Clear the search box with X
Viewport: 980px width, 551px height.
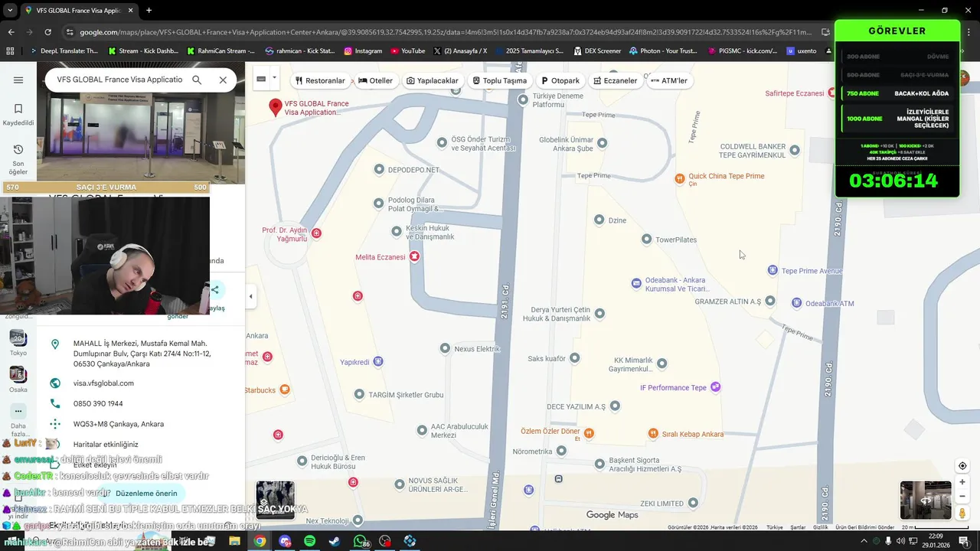tap(223, 80)
